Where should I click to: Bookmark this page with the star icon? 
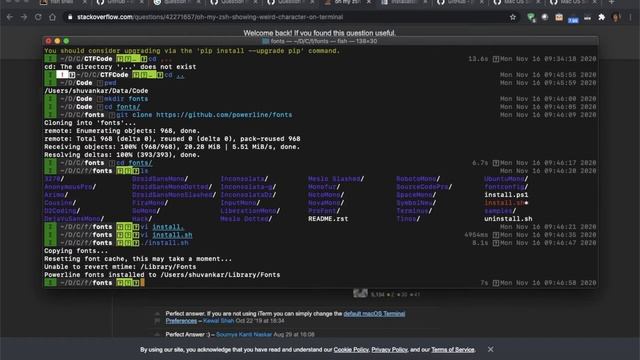click(x=513, y=17)
